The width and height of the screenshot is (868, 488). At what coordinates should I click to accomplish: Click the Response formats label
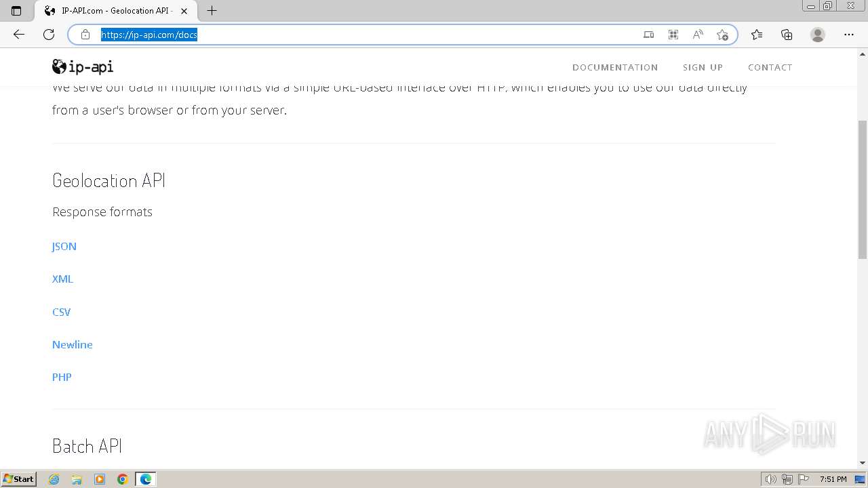pos(102,212)
